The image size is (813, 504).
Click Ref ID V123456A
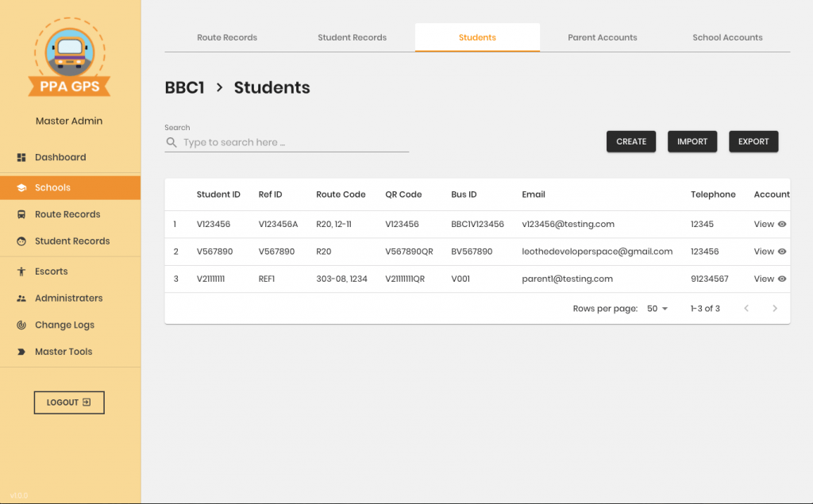278,224
